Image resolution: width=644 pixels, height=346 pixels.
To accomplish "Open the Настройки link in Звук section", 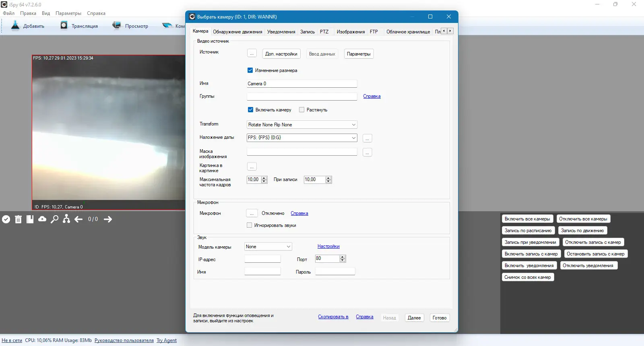I will click(x=328, y=247).
